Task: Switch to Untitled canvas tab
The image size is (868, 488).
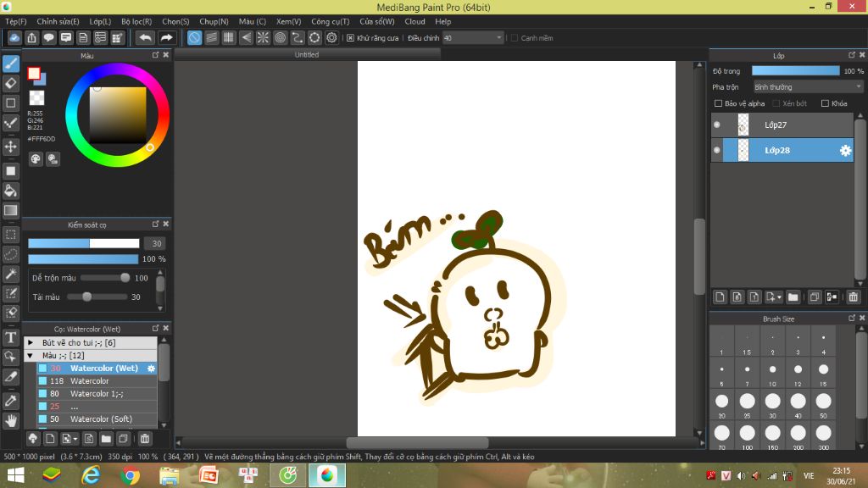Action: click(x=307, y=55)
